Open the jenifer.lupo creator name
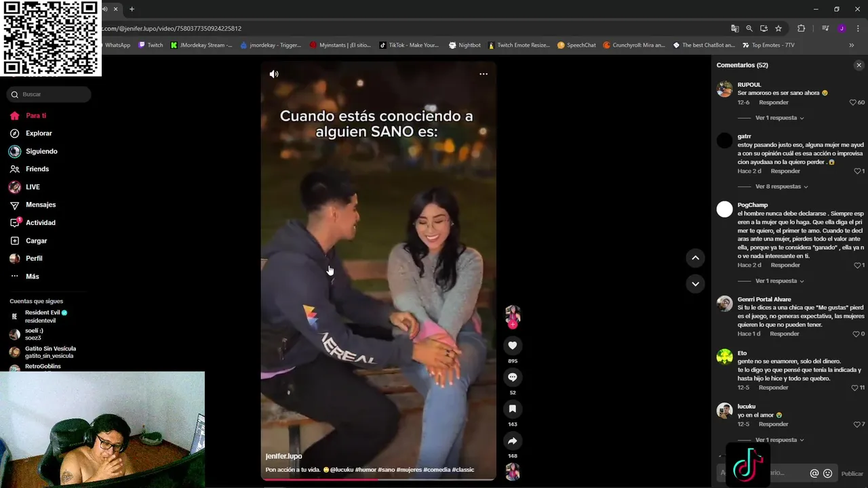The image size is (868, 488). point(283,456)
